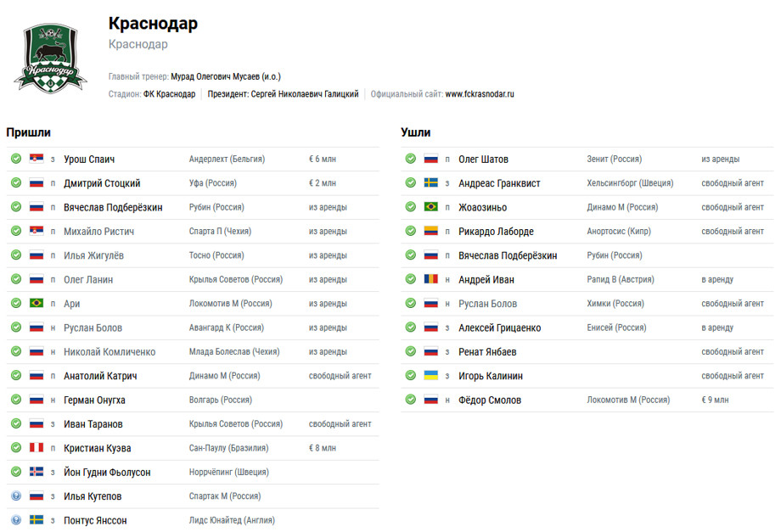The image size is (781, 532).
Task: Click the club 'Рапид В (Австрия)'
Action: (x=621, y=280)
